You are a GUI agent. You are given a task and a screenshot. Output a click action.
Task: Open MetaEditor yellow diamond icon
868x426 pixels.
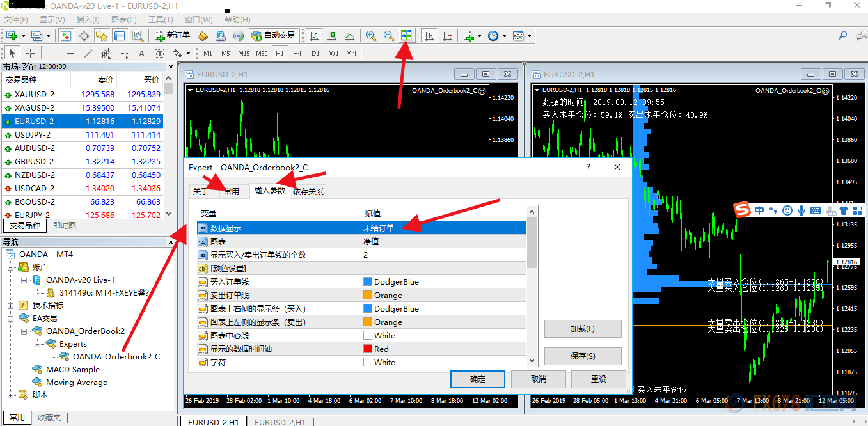click(203, 36)
